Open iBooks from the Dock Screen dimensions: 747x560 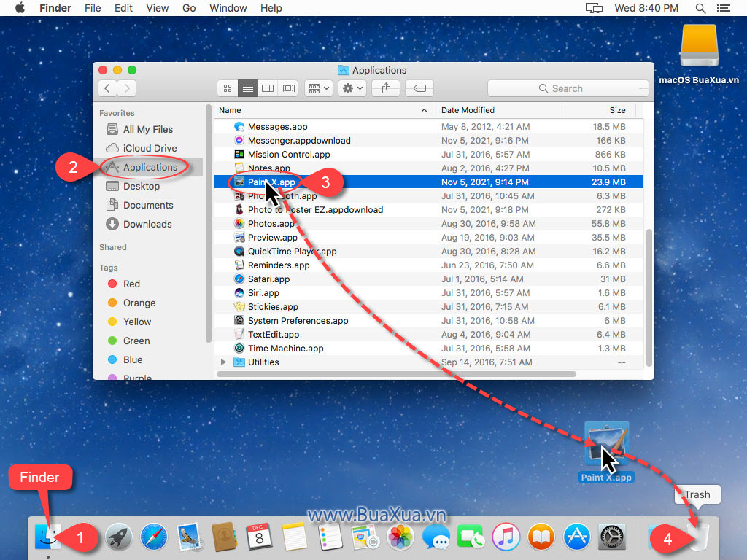click(x=541, y=537)
